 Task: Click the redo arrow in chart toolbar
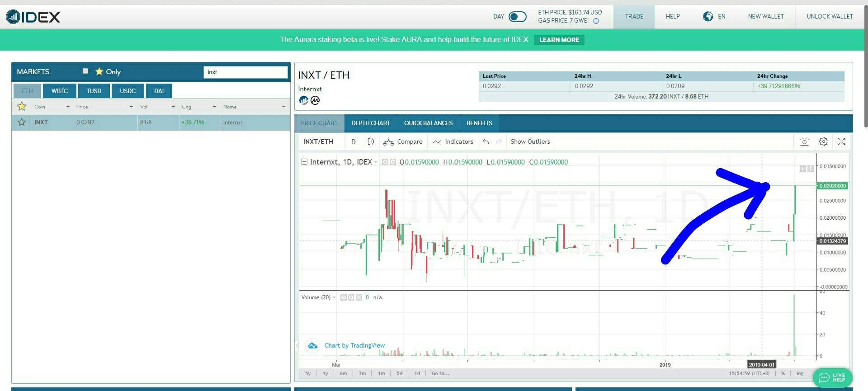(x=499, y=142)
